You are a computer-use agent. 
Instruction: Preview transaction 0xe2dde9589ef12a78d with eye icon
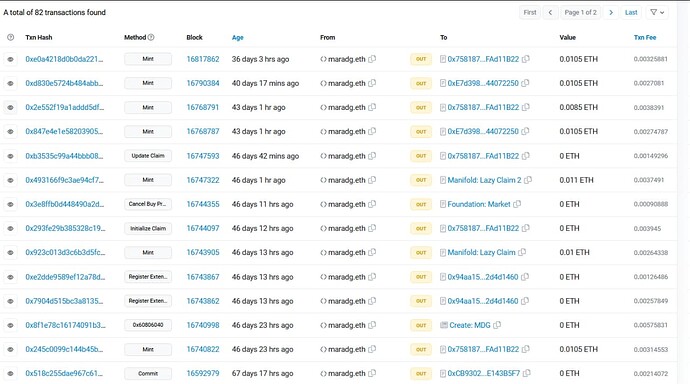11,277
